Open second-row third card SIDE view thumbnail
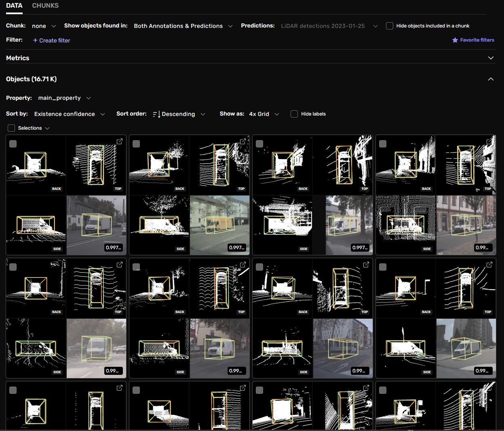This screenshot has height=431, width=504. [283, 348]
